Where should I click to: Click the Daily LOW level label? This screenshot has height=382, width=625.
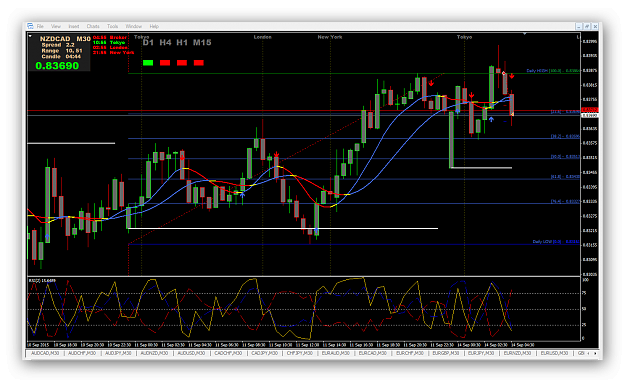[x=556, y=242]
